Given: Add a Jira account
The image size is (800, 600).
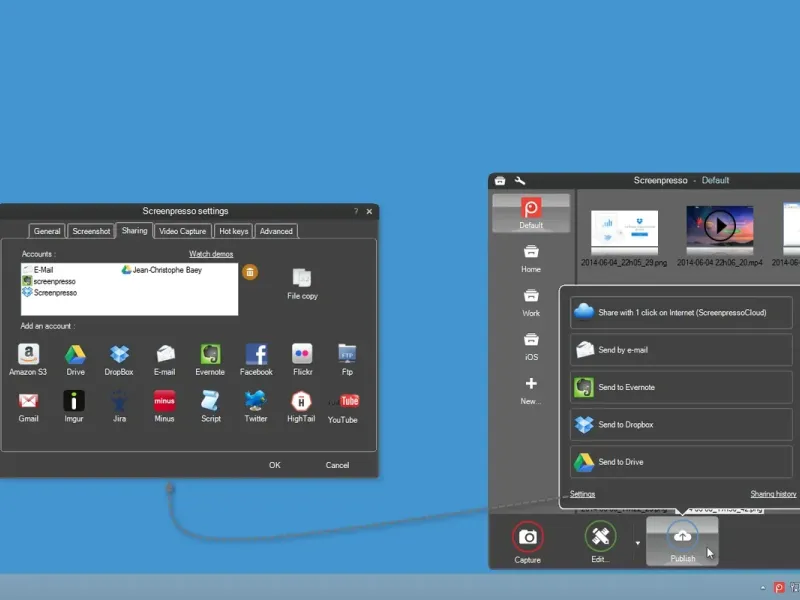Looking at the screenshot, I should (x=119, y=407).
